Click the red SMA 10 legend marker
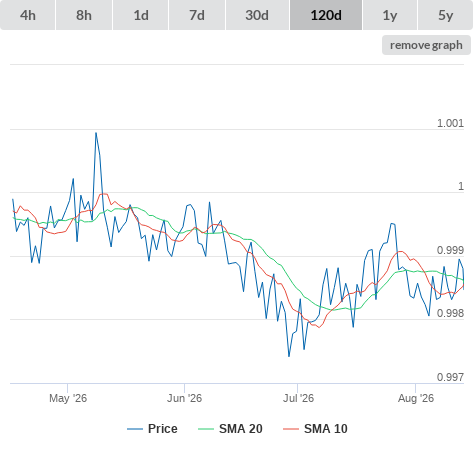This screenshot has width=474, height=455. point(291,429)
